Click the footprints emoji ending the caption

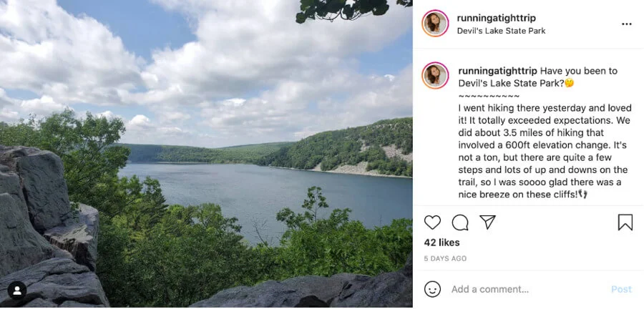(582, 194)
